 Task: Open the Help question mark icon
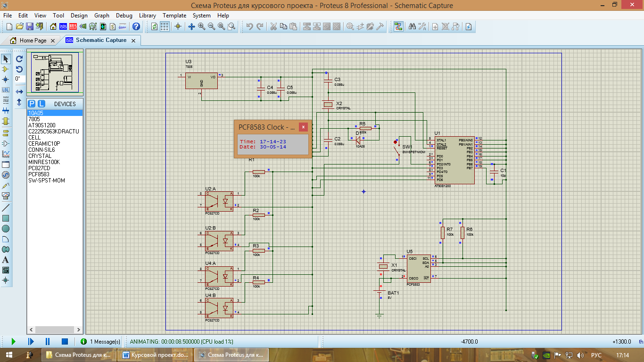tap(136, 26)
